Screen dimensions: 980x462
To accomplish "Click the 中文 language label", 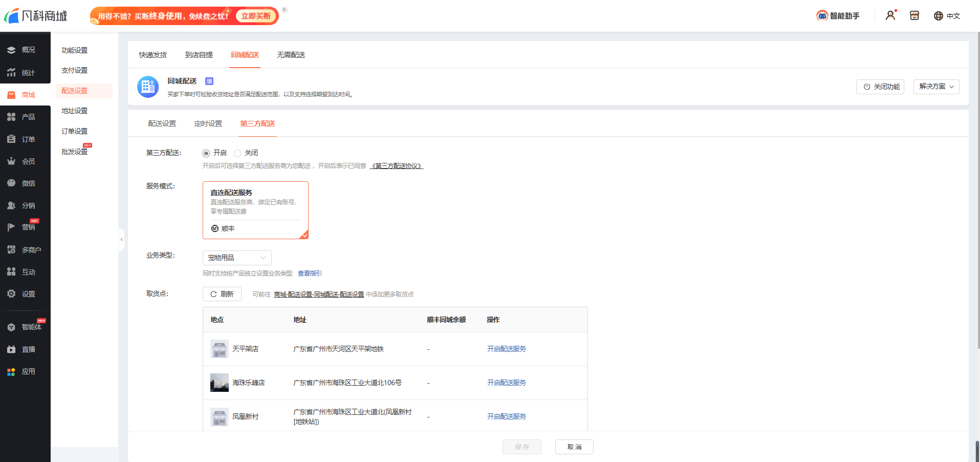I will pos(953,16).
